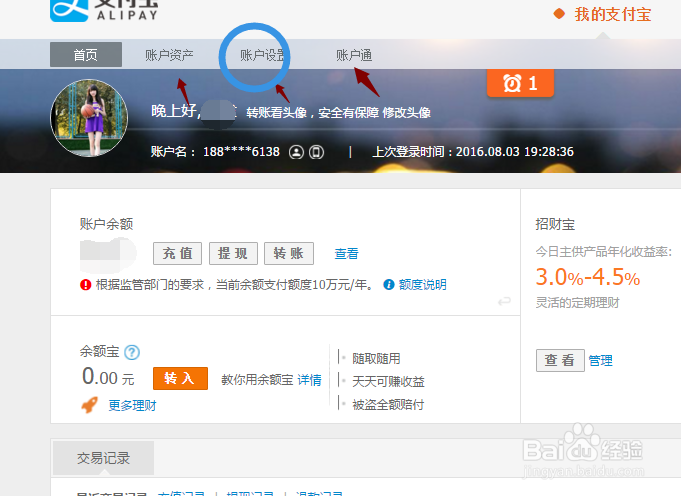Click the 余额宝 help question mark icon
The height and width of the screenshot is (496, 681).
(x=132, y=352)
